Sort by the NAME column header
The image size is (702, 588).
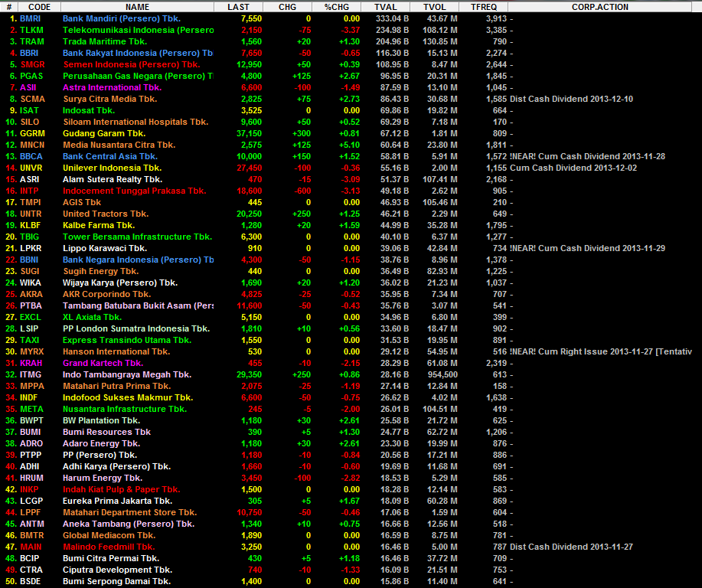pos(138,7)
